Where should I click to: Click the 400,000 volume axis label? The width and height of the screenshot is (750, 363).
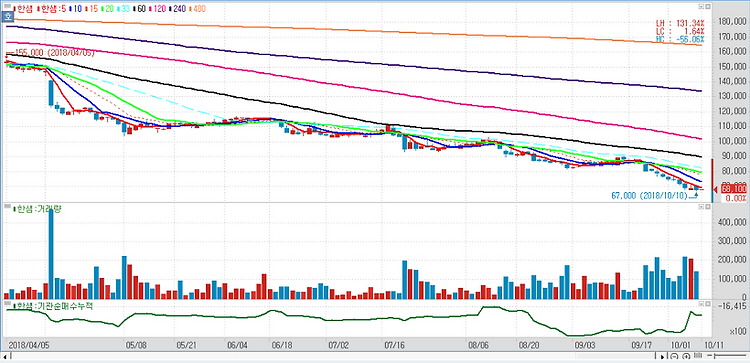tap(733, 222)
